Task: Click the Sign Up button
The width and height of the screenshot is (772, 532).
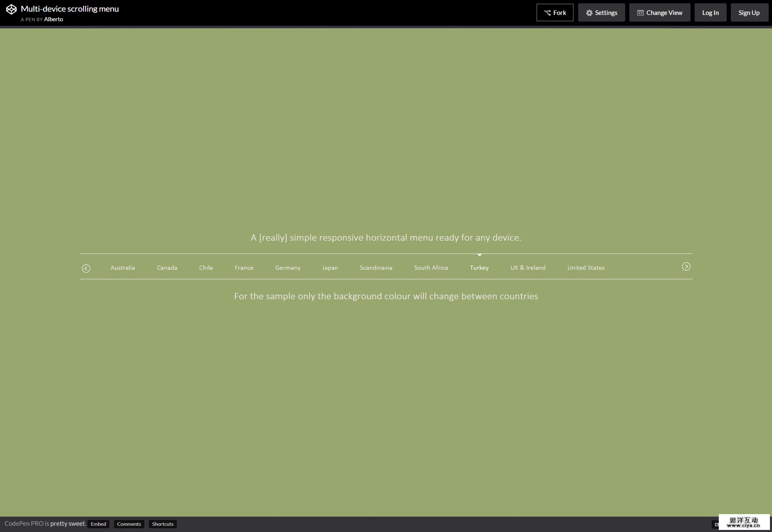Action: point(749,12)
